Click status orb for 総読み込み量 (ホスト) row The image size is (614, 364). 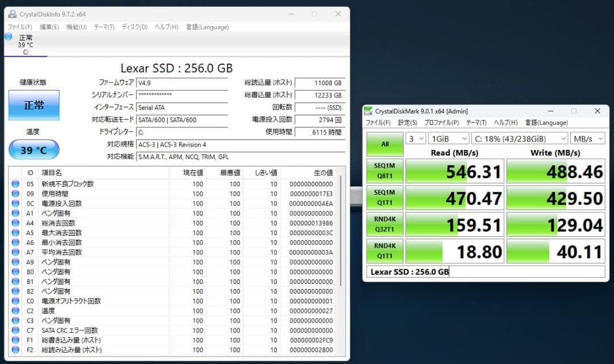(x=15, y=350)
